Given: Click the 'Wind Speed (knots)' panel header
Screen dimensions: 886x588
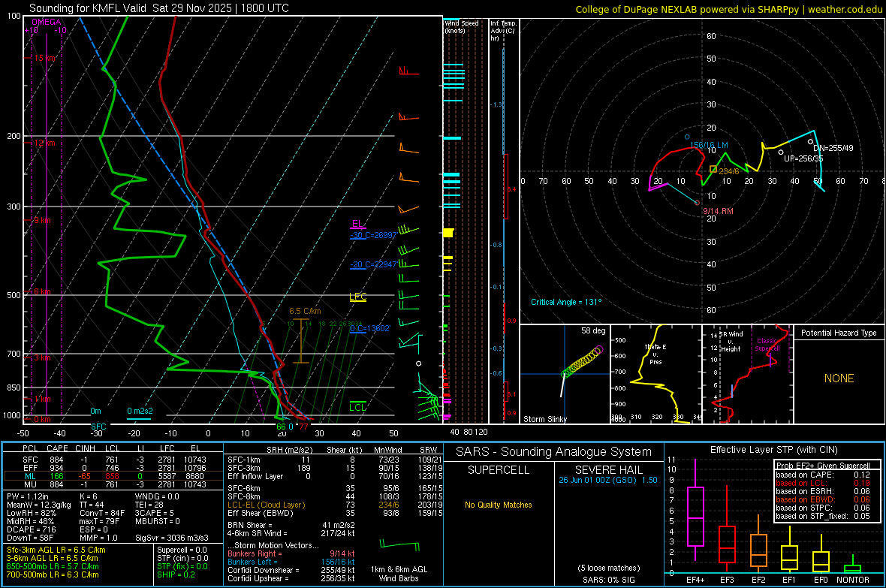Looking at the screenshot, I should tap(461, 26).
